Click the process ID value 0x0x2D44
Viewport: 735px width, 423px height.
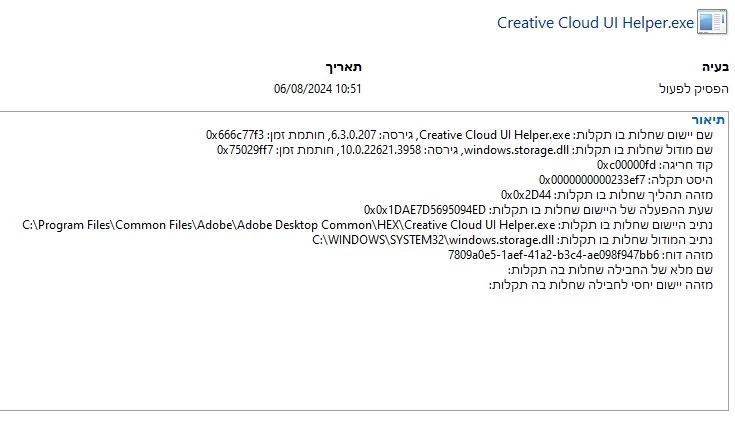pyautogui.click(x=526, y=195)
